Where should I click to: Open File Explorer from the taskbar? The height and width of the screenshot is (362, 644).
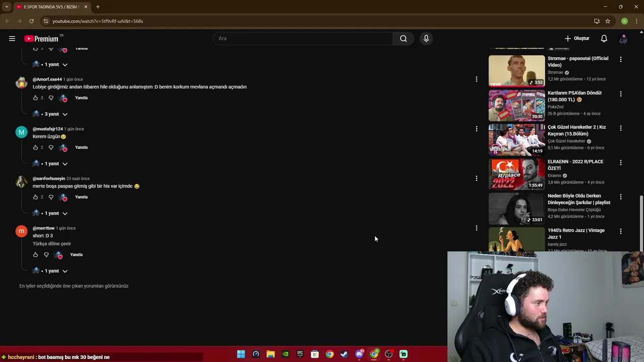pyautogui.click(x=271, y=354)
